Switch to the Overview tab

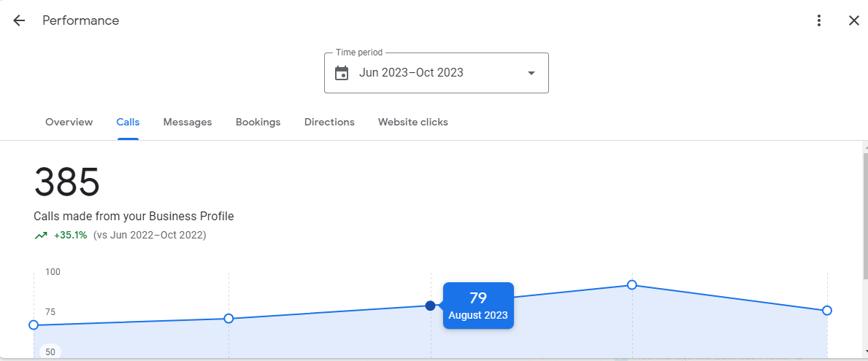(69, 123)
